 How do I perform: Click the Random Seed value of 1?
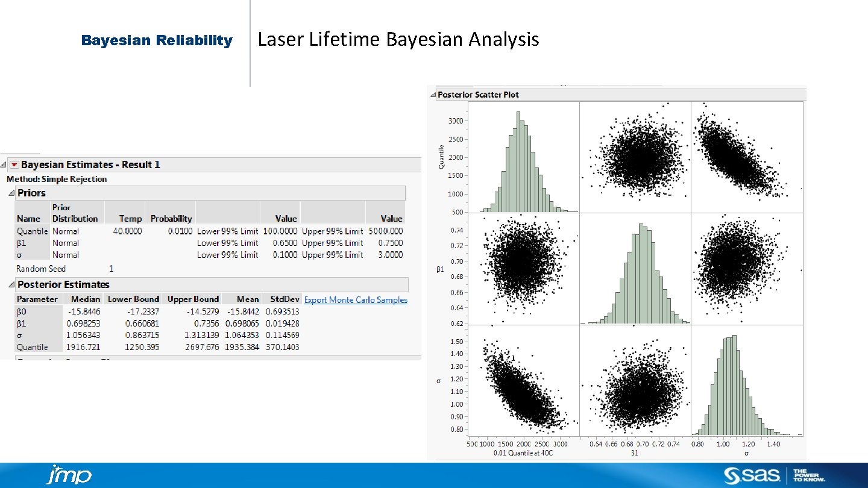(x=112, y=268)
